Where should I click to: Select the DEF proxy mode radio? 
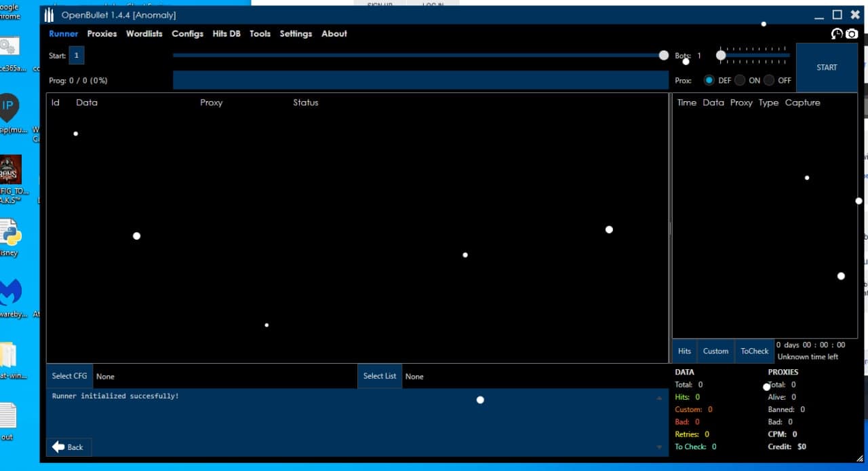(x=709, y=80)
